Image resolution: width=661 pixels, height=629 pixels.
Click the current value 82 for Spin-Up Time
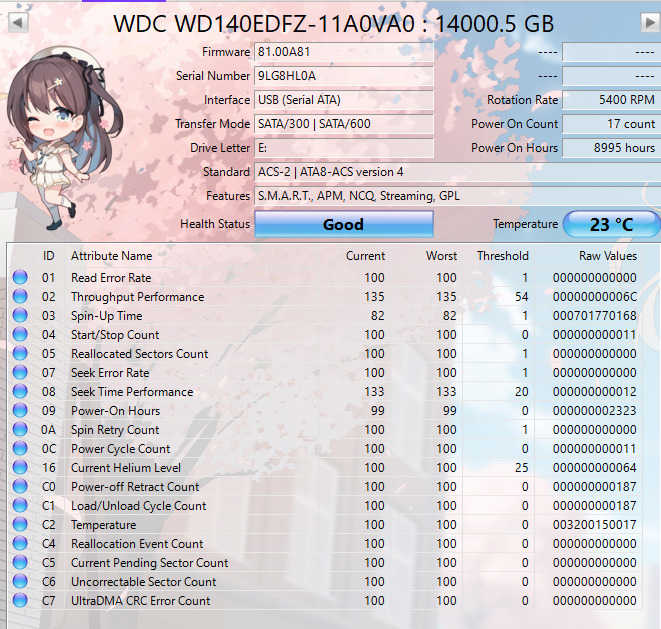click(x=378, y=316)
